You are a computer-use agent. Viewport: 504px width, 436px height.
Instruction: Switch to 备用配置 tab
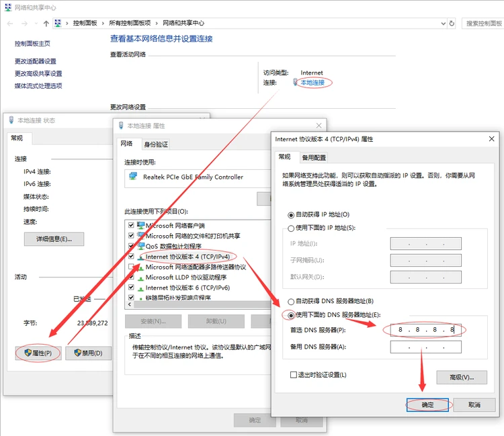(x=314, y=157)
